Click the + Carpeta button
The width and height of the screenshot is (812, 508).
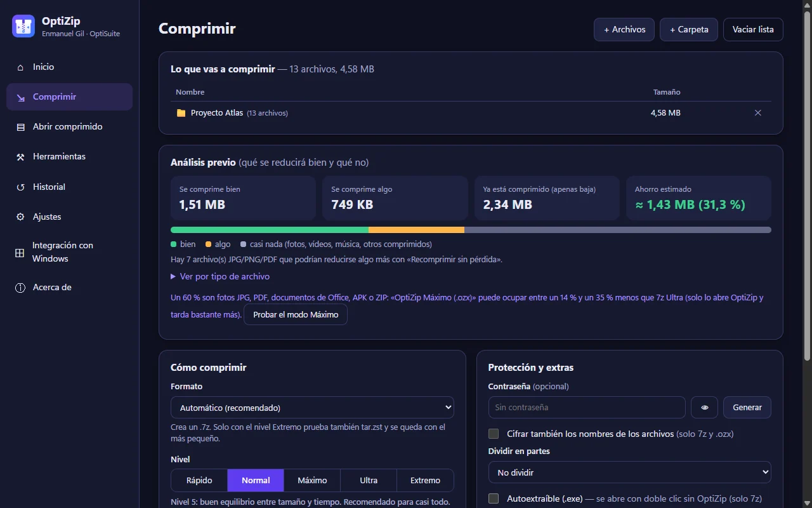click(689, 29)
